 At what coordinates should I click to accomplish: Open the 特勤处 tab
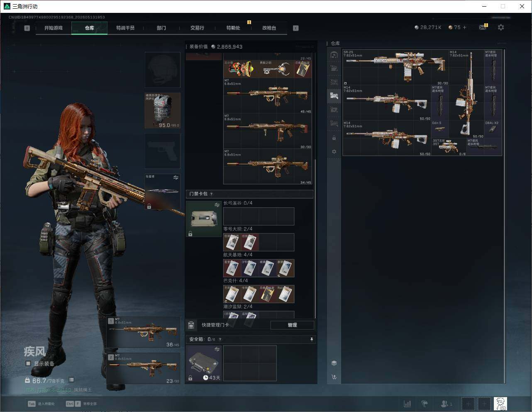click(x=233, y=28)
